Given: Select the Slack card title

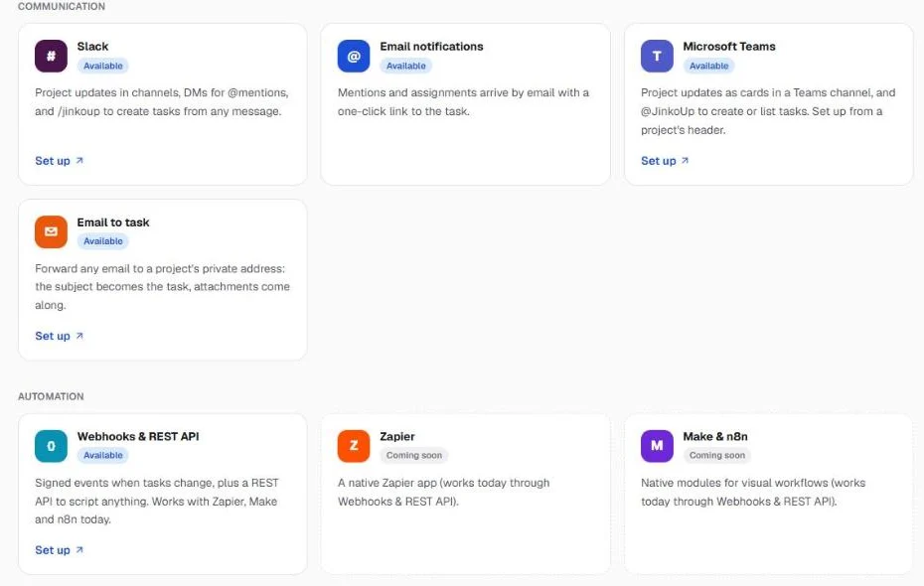Looking at the screenshot, I should (92, 47).
